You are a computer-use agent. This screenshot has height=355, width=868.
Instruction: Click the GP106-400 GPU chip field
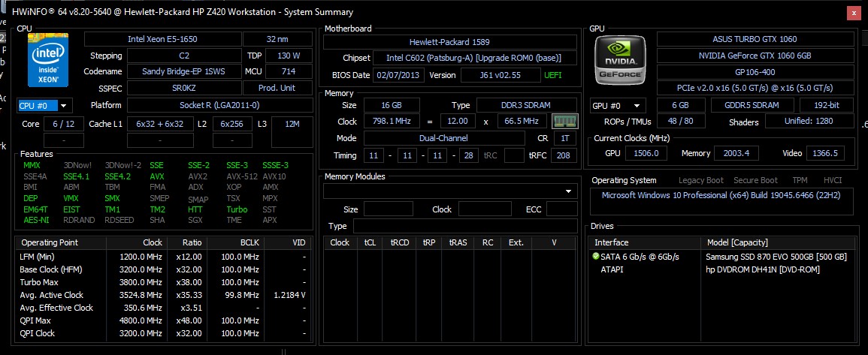point(755,72)
